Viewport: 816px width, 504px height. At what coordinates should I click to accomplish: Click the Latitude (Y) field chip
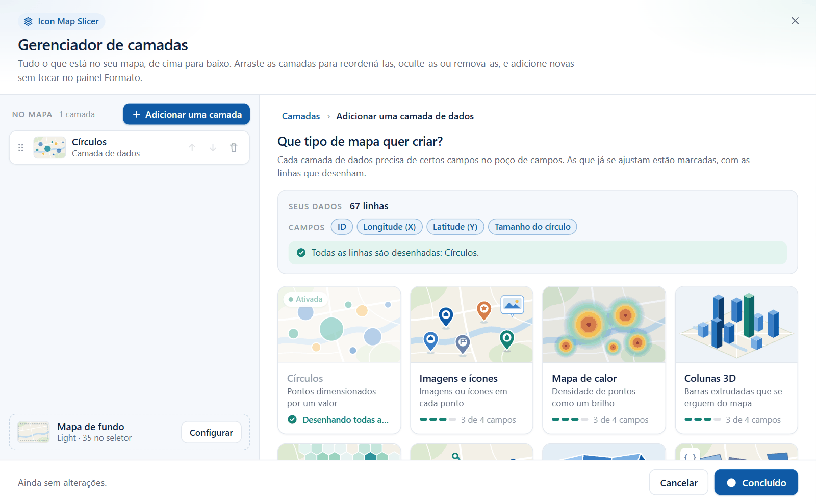point(455,227)
